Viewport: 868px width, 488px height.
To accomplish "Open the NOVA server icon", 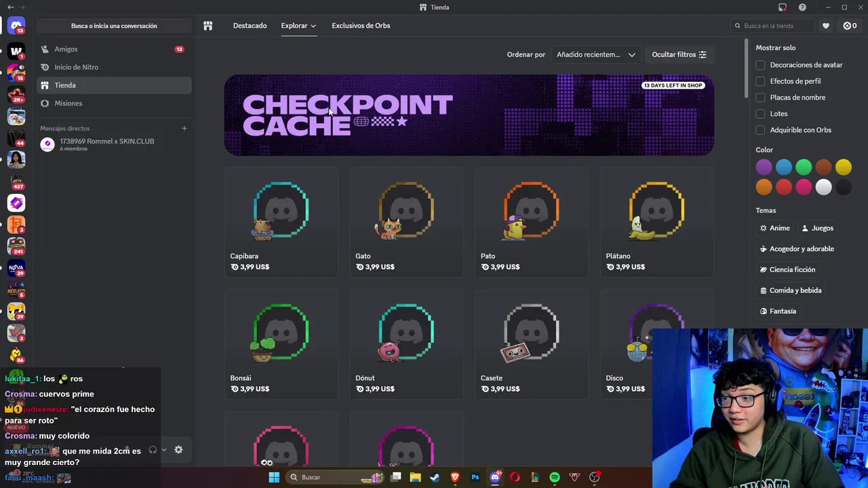I will [16, 268].
